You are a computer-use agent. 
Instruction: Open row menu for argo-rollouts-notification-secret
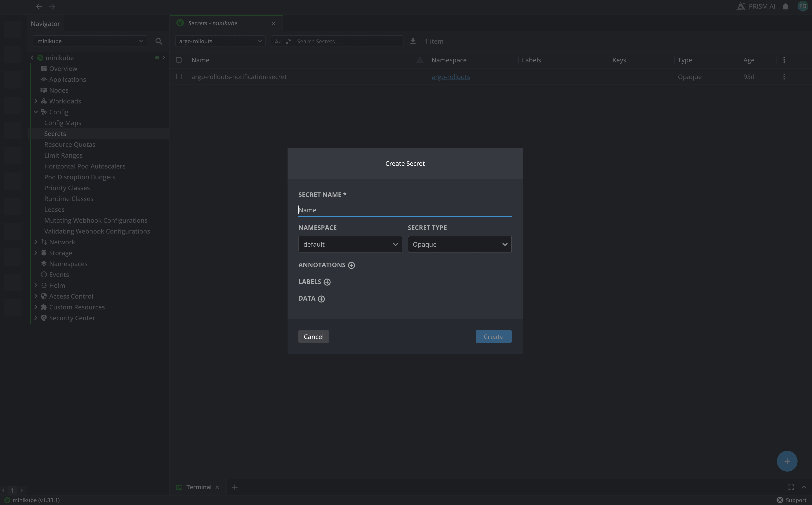click(x=784, y=77)
